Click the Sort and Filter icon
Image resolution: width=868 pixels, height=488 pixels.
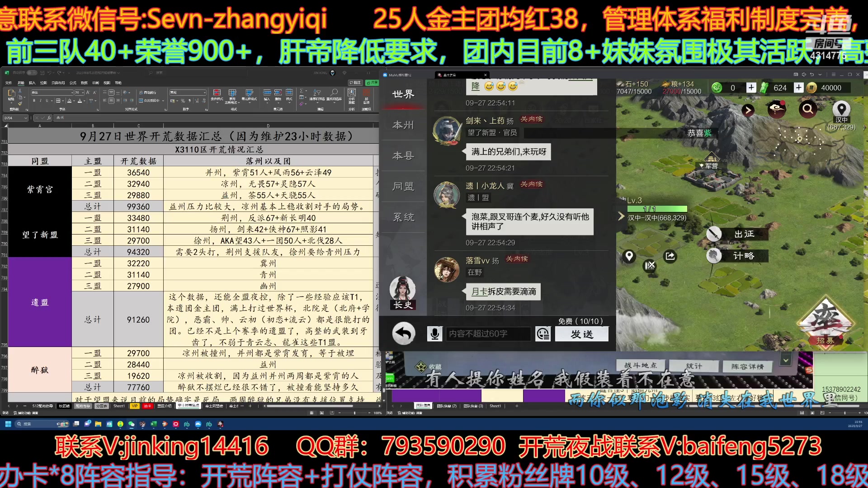coord(317,93)
